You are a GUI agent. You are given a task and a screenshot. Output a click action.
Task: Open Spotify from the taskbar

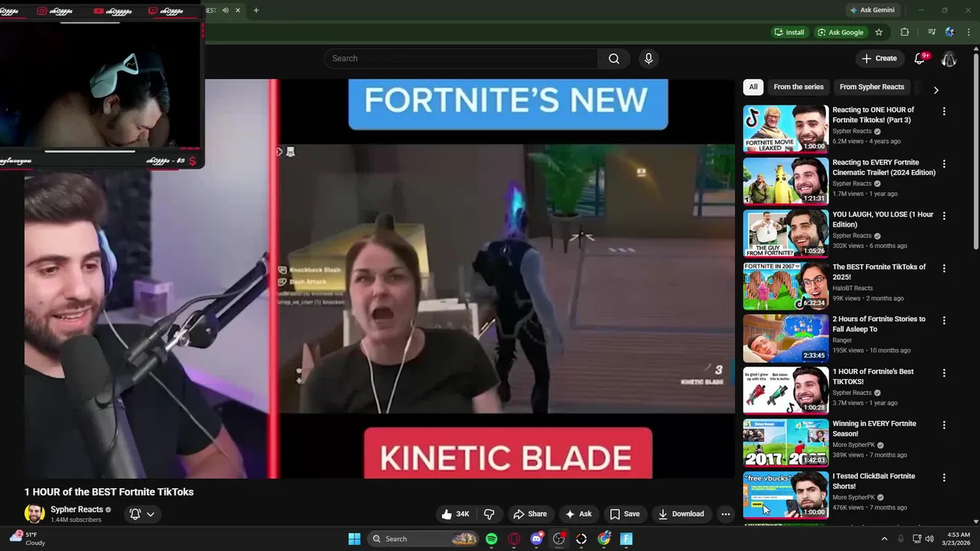[492, 539]
